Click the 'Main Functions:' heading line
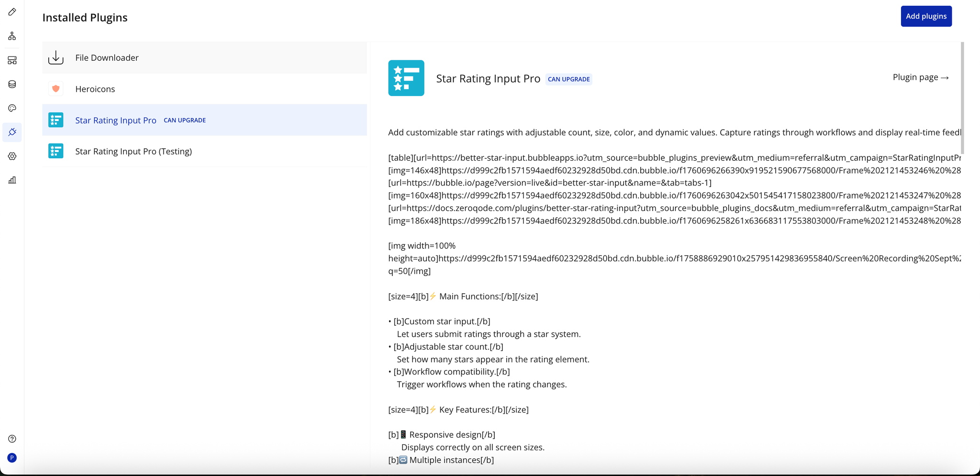This screenshot has height=476, width=980. (x=463, y=297)
